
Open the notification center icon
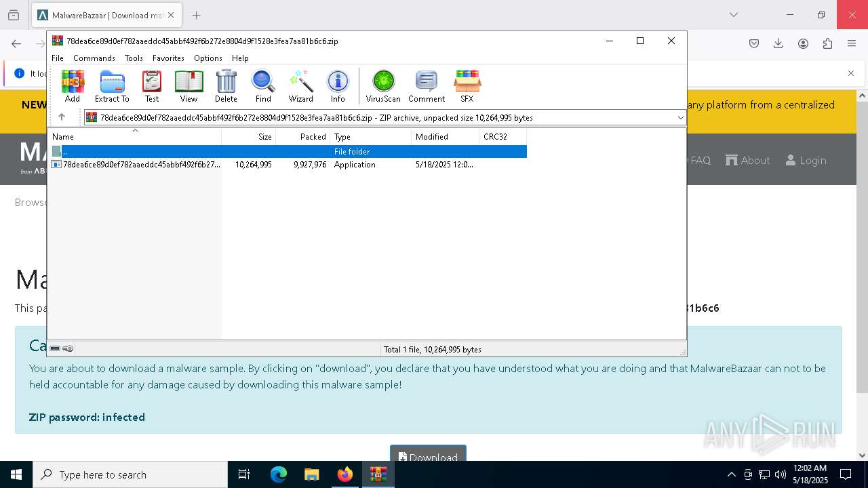click(x=846, y=474)
